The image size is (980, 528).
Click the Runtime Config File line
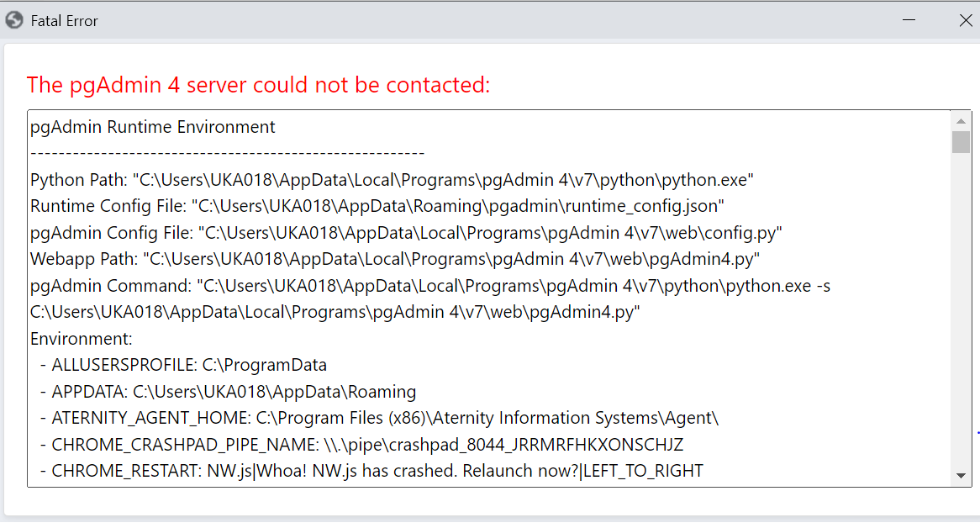pos(377,206)
